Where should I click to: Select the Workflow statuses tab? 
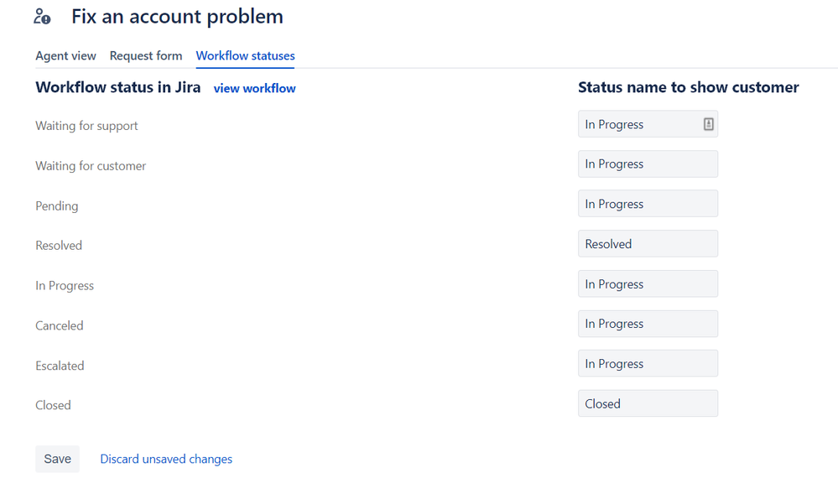[245, 55]
